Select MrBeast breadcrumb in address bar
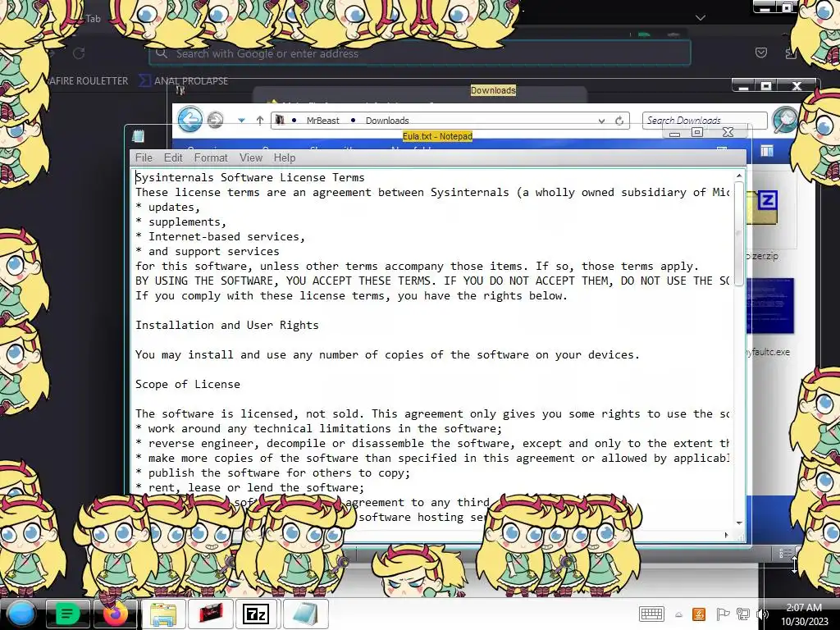The width and height of the screenshot is (840, 630). tap(322, 121)
